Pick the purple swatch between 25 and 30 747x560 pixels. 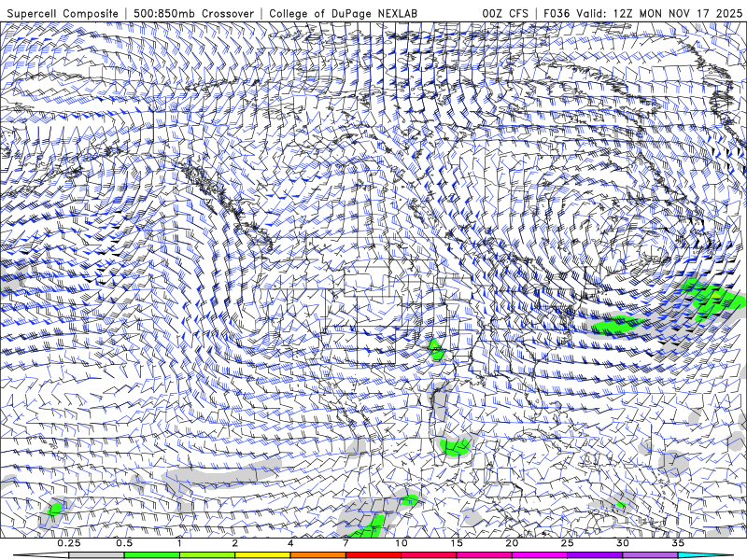[x=595, y=555]
